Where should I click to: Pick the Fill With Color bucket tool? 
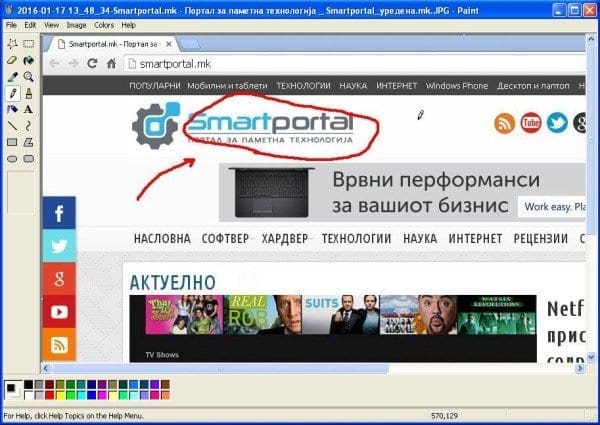pyautogui.click(x=29, y=60)
